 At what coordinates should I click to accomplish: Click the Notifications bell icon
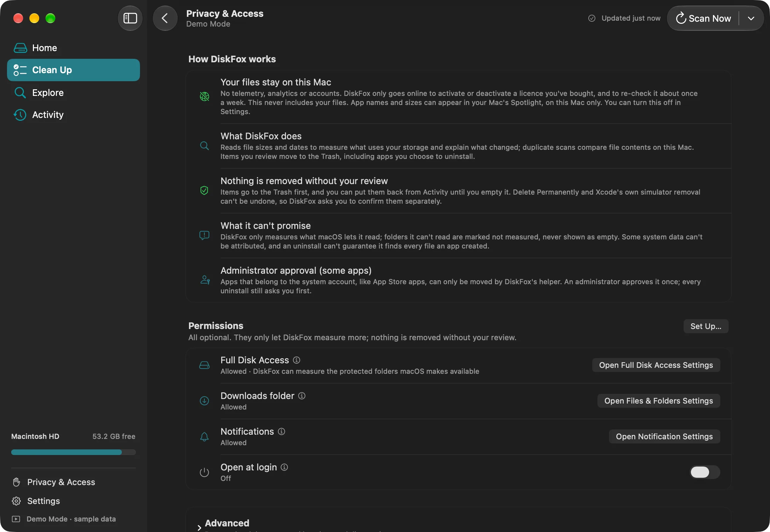[204, 436]
